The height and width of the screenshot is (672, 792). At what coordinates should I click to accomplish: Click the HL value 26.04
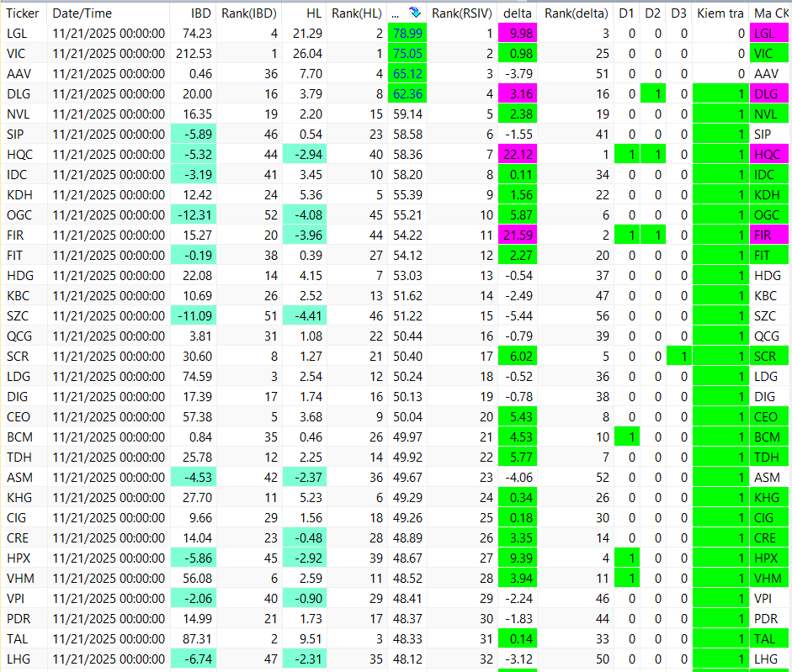[x=307, y=54]
